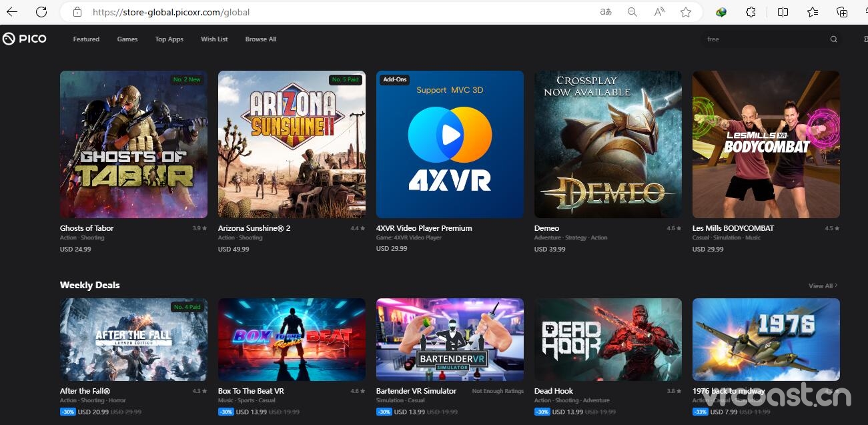Open the After the Fall cover image
The width and height of the screenshot is (868, 425).
133,340
